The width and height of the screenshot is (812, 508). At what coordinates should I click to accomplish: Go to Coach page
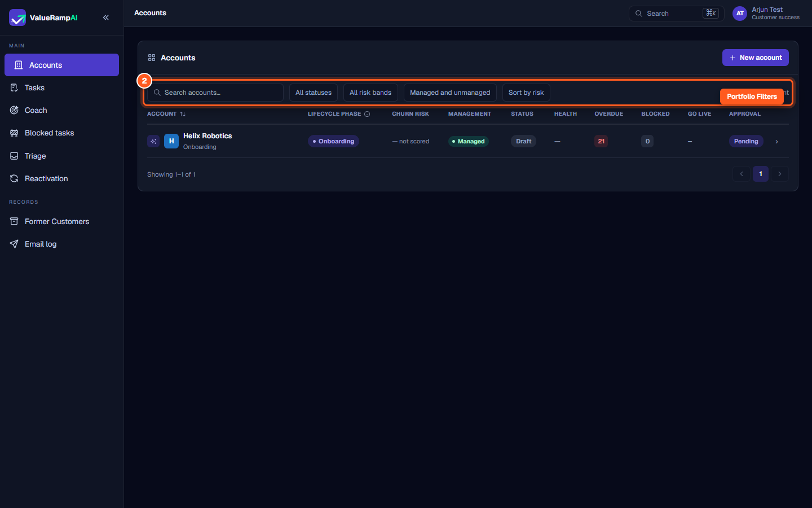tap(61, 110)
